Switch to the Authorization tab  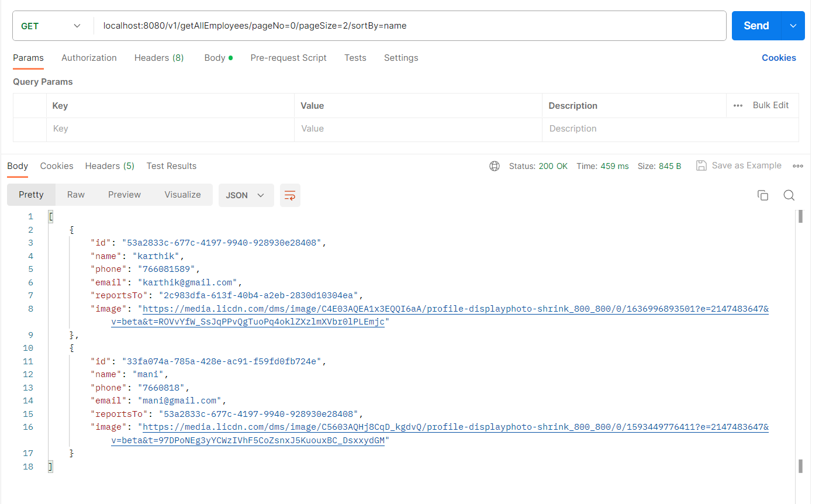click(89, 58)
